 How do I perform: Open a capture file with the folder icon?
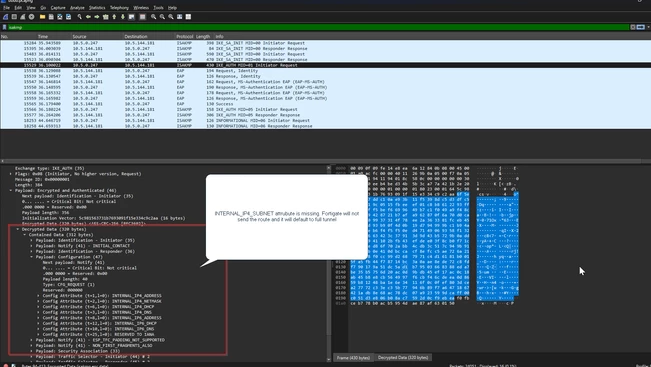coord(42,17)
